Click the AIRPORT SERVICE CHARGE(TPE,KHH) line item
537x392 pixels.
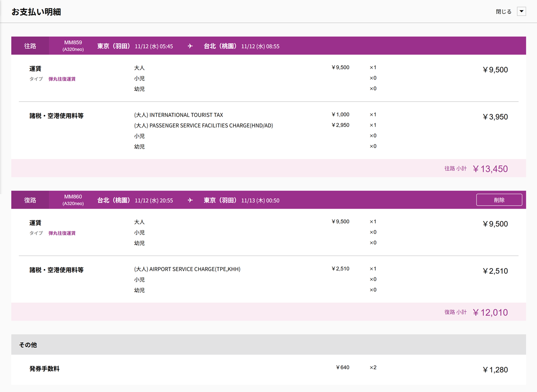point(187,269)
